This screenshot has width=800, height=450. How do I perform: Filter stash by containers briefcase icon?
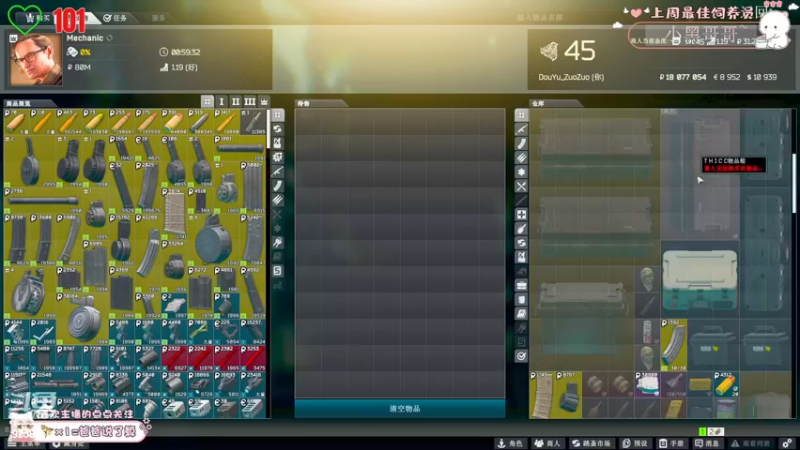(521, 285)
